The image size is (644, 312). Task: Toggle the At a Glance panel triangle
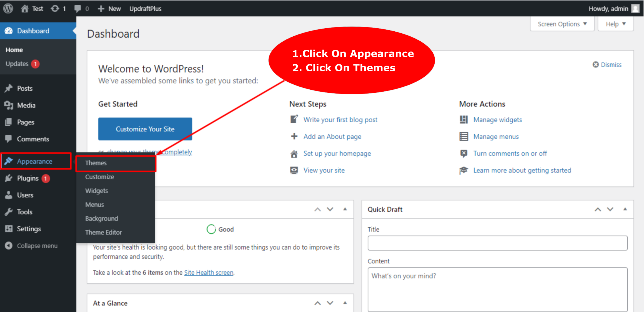(345, 303)
